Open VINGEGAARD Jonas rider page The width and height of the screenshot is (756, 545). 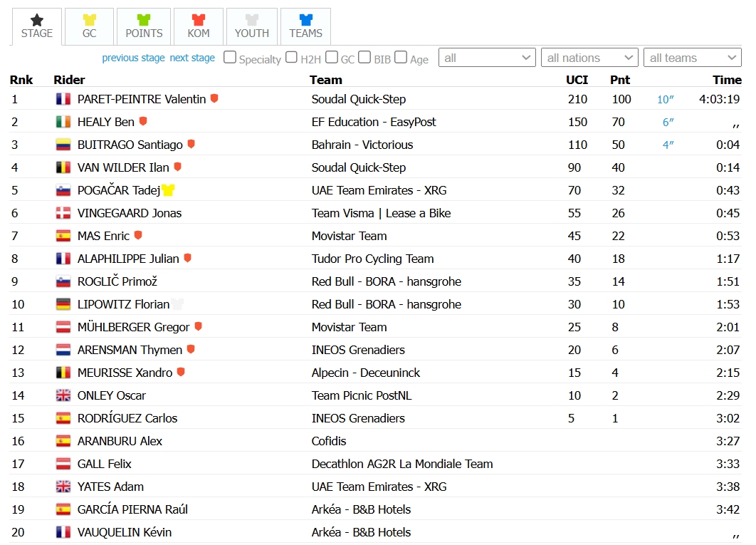[130, 213]
